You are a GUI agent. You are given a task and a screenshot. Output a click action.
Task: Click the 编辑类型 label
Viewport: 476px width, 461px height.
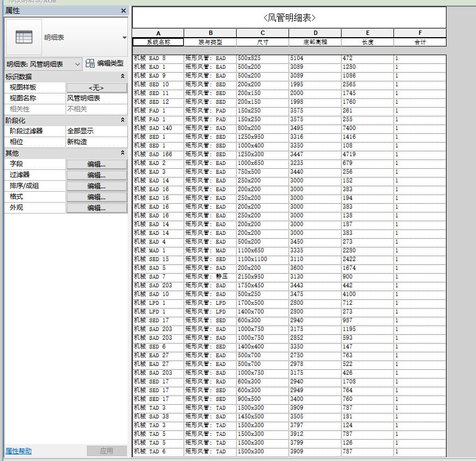(110, 63)
